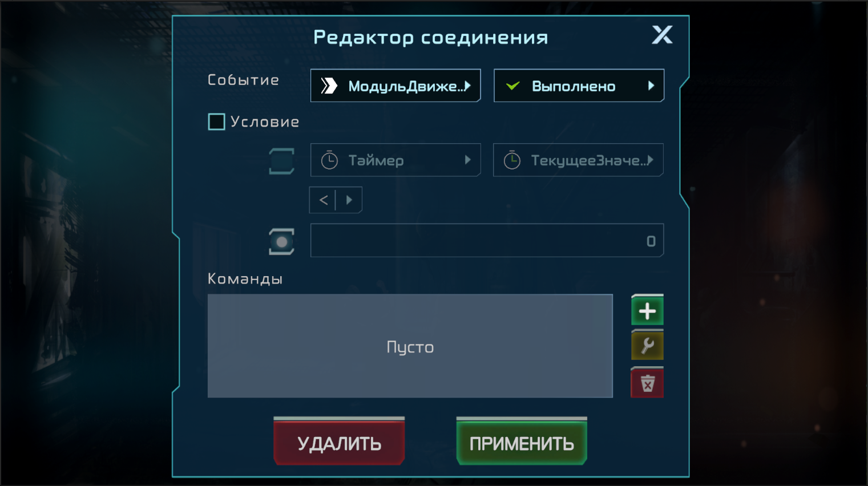Edit command using wrench icon
868x486 pixels.
[647, 346]
